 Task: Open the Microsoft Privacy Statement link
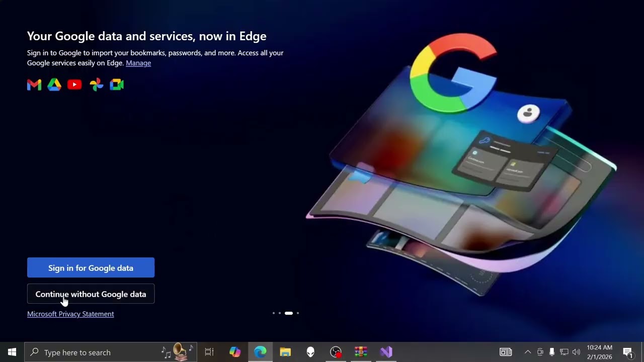coord(70,314)
